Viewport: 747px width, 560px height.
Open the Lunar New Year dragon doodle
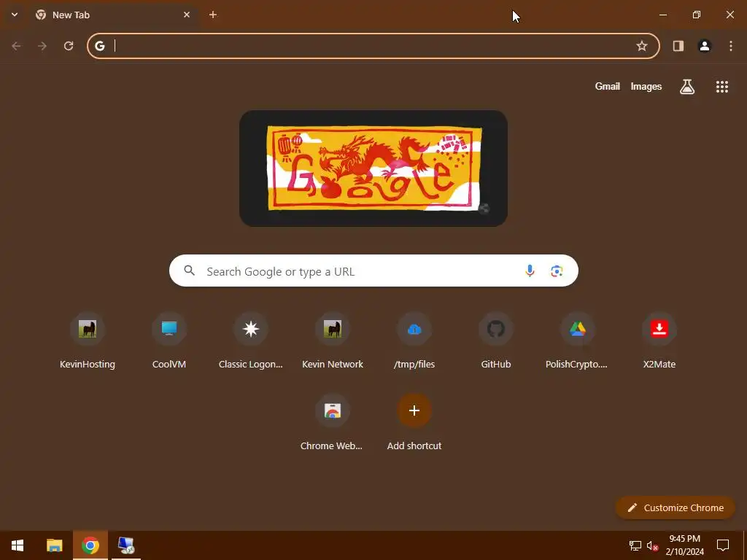pyautogui.click(x=373, y=168)
